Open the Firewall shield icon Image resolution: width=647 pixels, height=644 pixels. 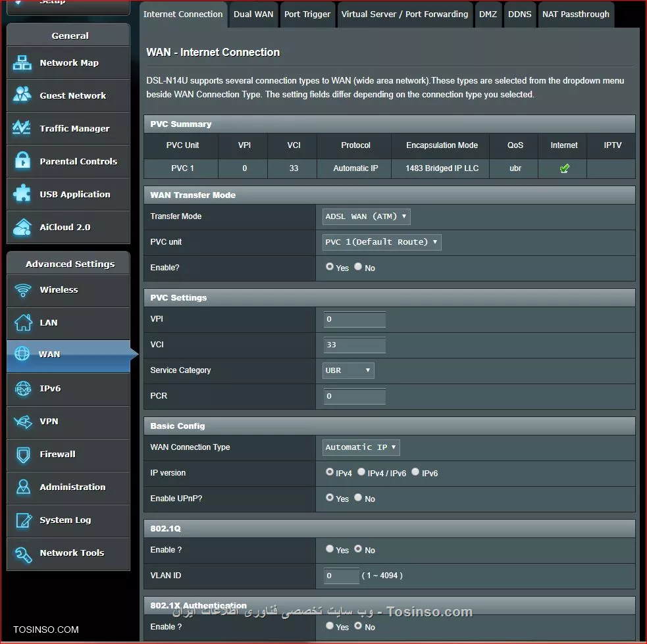(23, 455)
